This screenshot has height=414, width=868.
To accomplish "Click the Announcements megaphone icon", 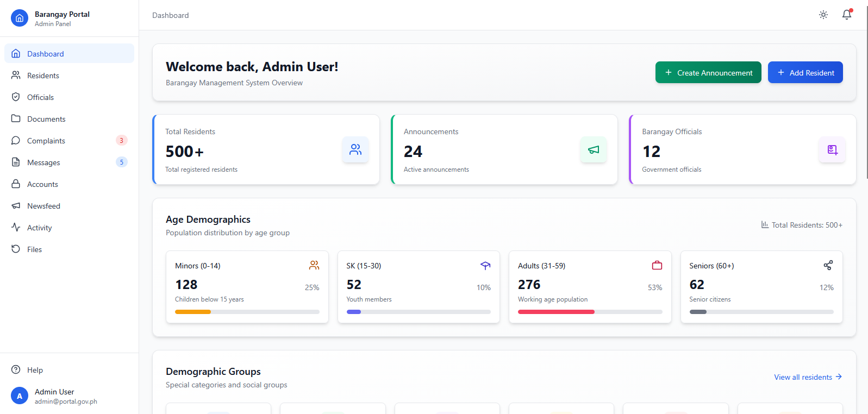I will tap(594, 149).
